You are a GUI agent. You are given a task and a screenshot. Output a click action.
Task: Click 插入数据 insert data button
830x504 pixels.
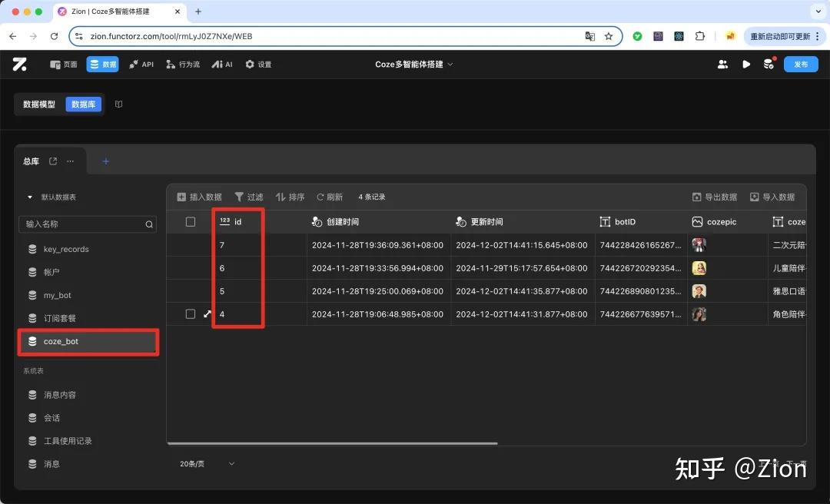pos(199,197)
